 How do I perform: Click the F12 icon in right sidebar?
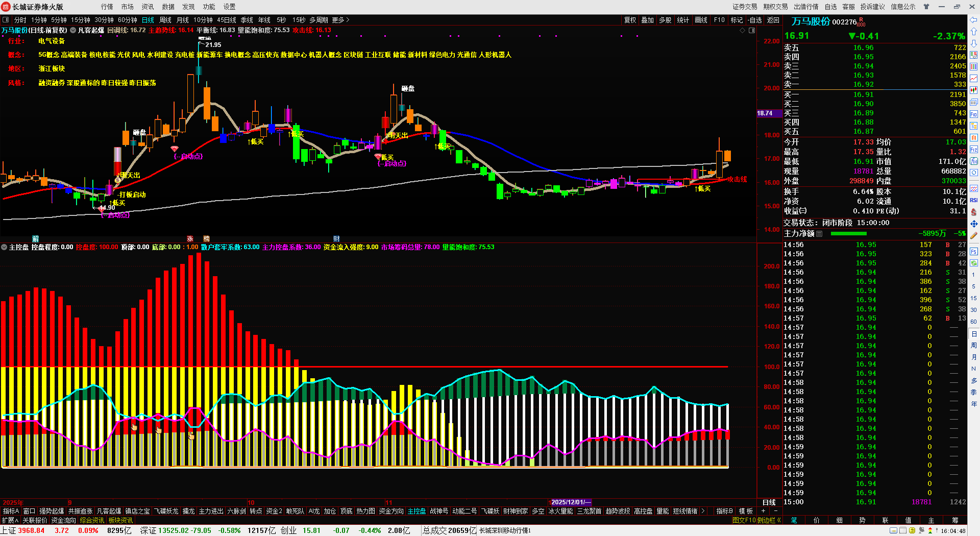pos(973,150)
